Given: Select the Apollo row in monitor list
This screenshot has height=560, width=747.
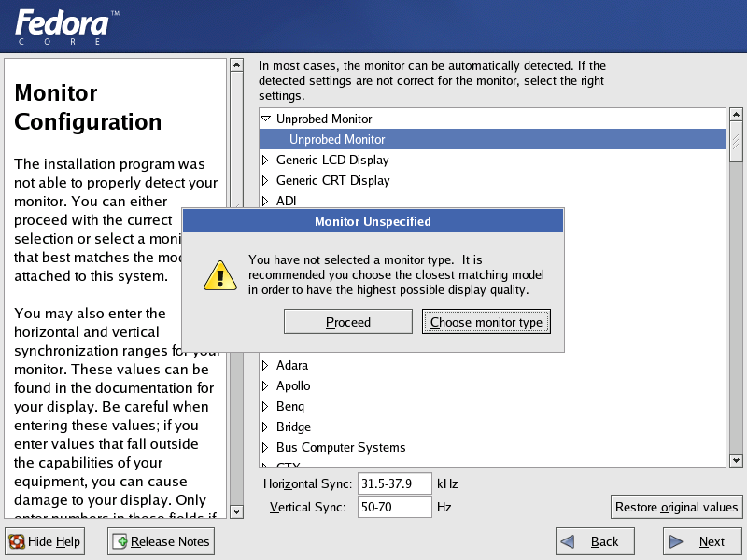Looking at the screenshot, I should tap(493, 385).
